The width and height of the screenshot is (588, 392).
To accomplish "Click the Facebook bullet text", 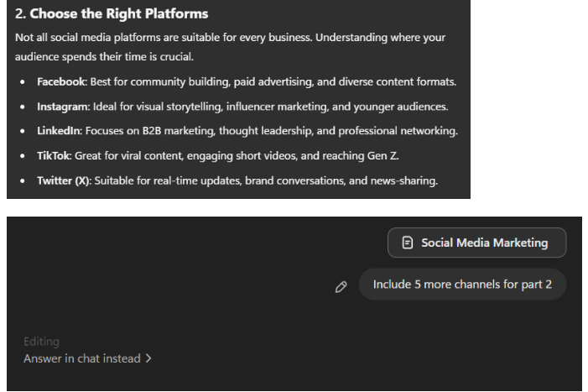I will click(x=247, y=81).
